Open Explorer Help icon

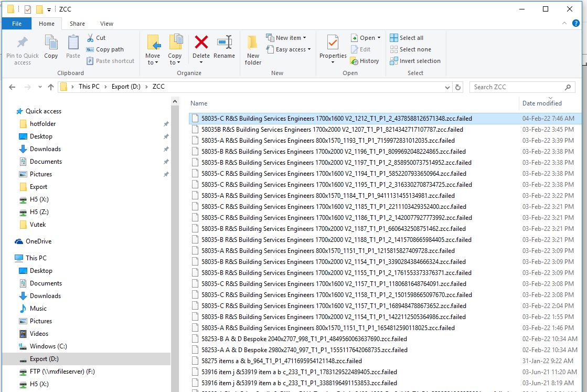pos(576,23)
